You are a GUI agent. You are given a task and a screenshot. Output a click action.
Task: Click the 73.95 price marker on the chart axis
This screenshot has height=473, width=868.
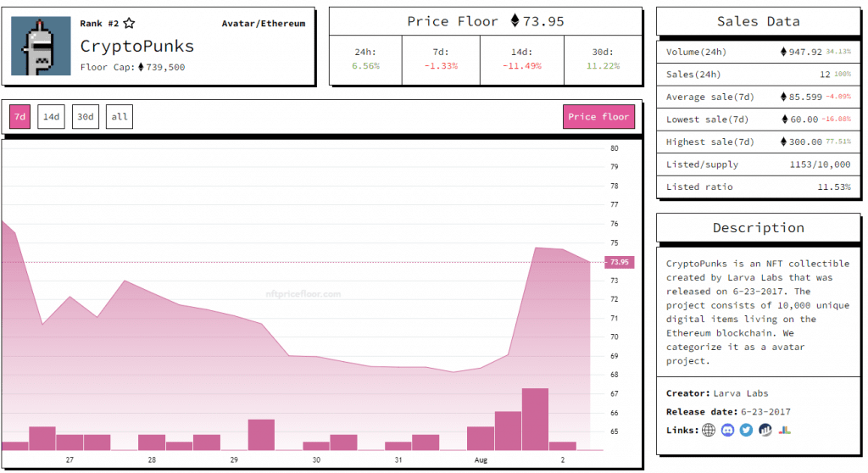point(620,262)
